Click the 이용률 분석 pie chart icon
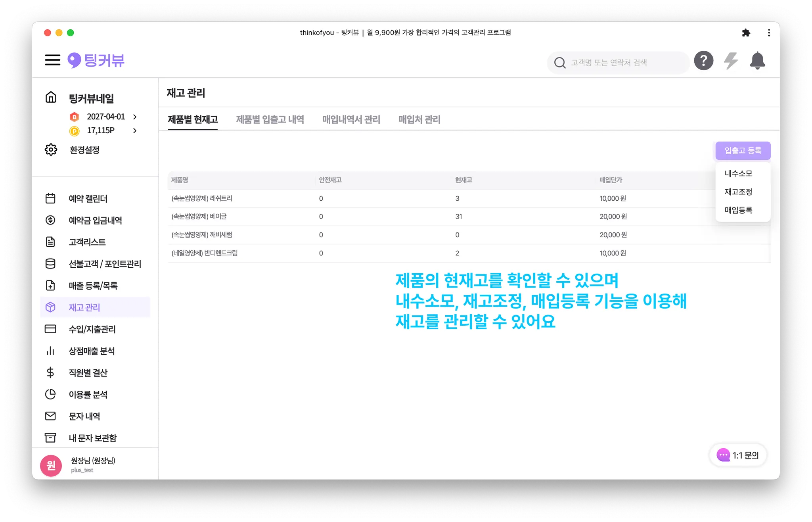812x522 pixels. 50,394
